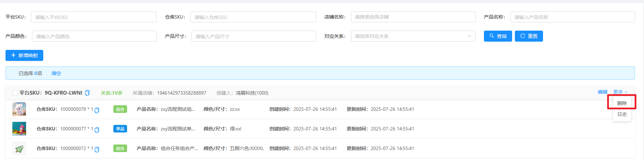Copy platform SKU 9Q-KFRO-LWNI icon

(87, 93)
